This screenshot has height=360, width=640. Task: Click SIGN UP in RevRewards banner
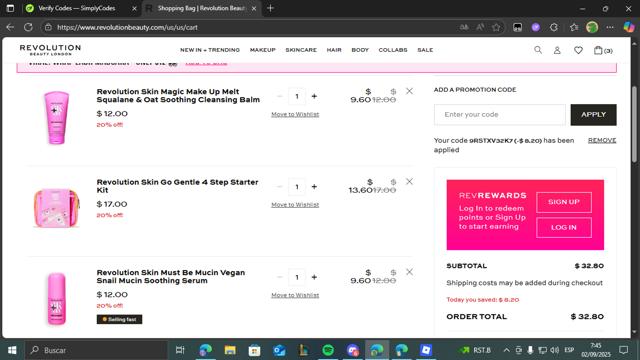pyautogui.click(x=564, y=202)
